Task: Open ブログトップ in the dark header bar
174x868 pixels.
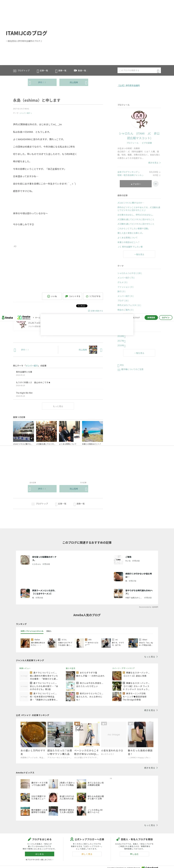Action: pyautogui.click(x=21, y=70)
